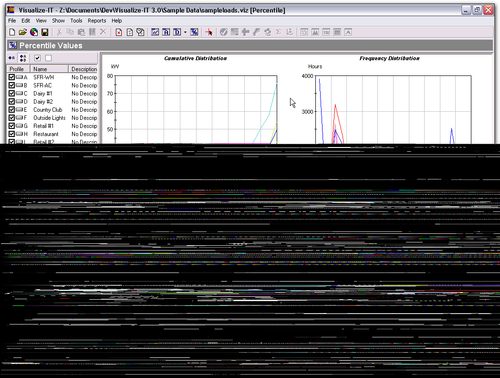This screenshot has width=500, height=378.
Task: Click the Delete X toolbar icon
Action: pyautogui.click(x=103, y=32)
